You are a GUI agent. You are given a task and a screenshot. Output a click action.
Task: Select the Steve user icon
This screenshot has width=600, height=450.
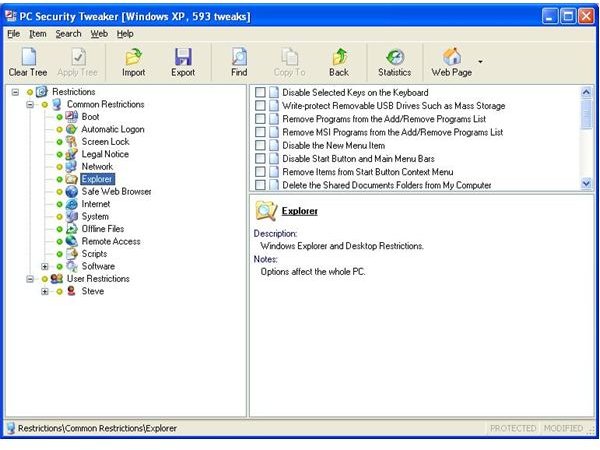[72, 291]
